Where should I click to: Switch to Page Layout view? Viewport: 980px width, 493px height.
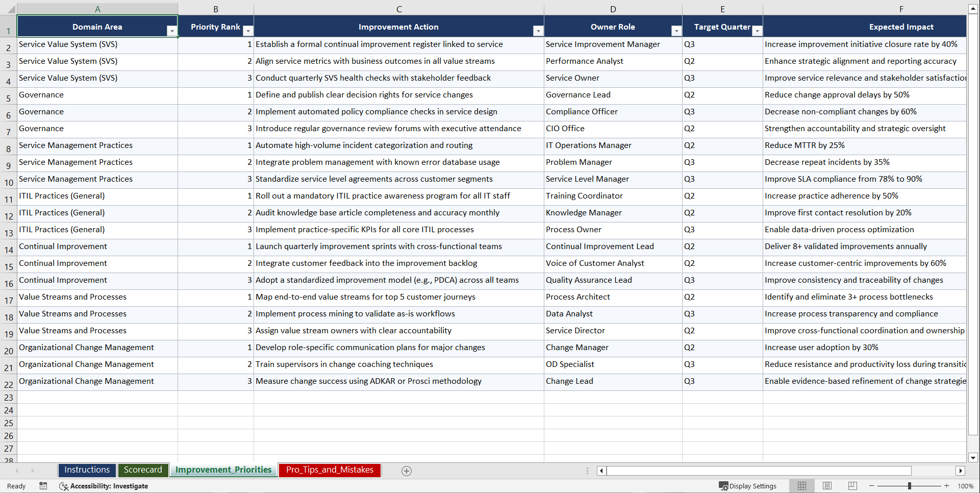(x=827, y=486)
